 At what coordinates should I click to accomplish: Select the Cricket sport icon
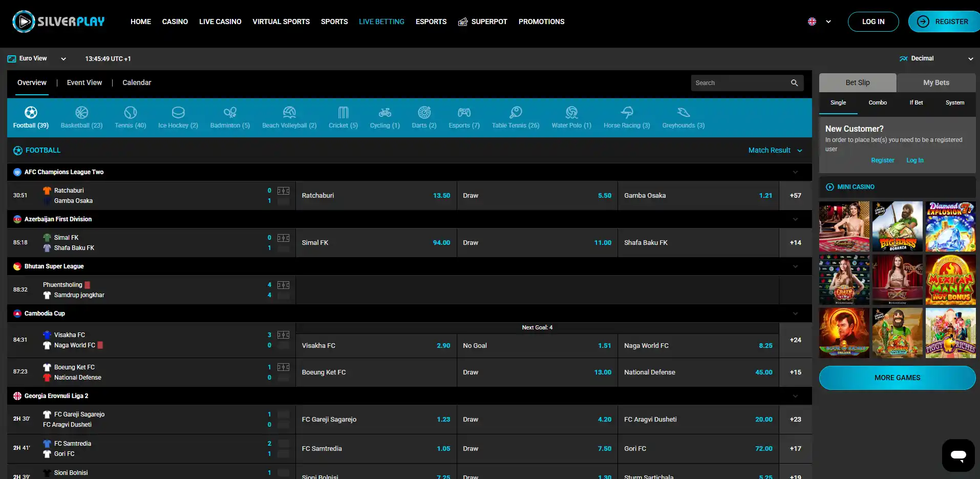pyautogui.click(x=343, y=112)
